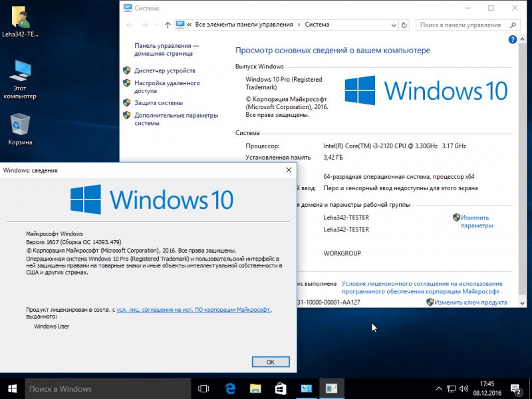
Task: Open Task View from taskbar
Action: coord(203,389)
